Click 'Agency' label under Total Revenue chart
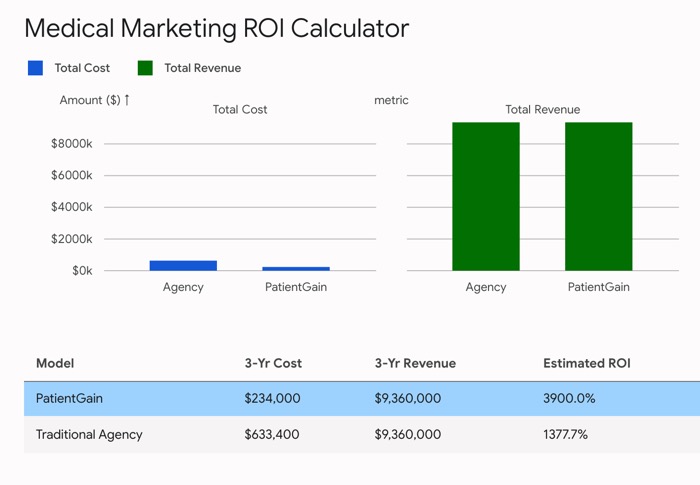This screenshot has width=700, height=485. (x=486, y=287)
